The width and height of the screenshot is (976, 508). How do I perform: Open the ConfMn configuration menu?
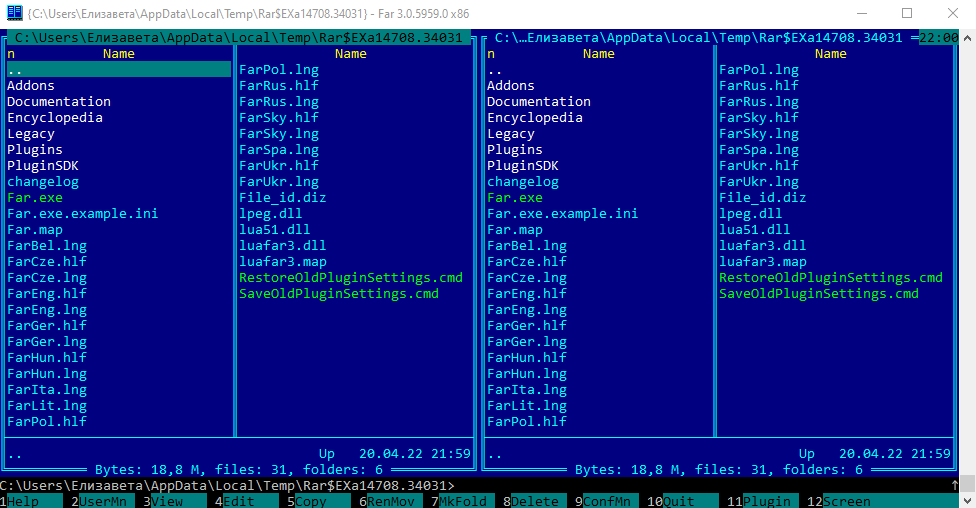607,501
